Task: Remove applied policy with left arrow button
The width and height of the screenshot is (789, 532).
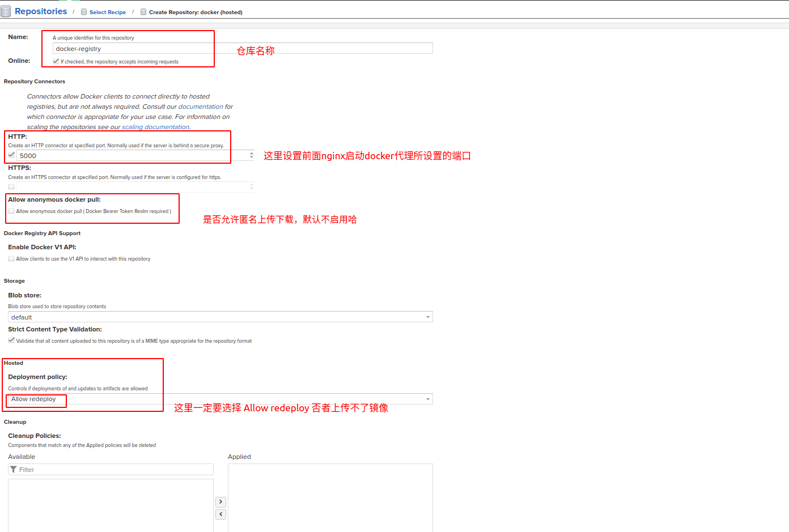Action: click(221, 514)
